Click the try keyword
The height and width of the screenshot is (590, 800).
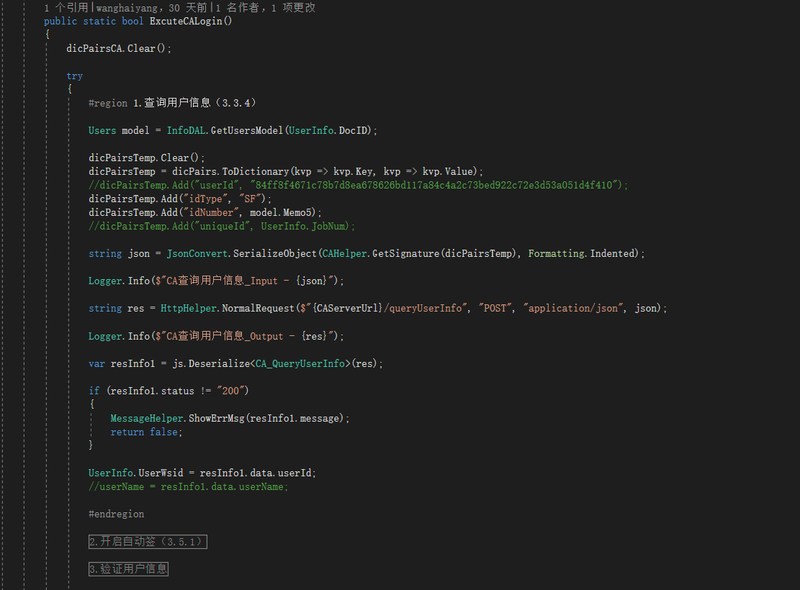point(74,76)
